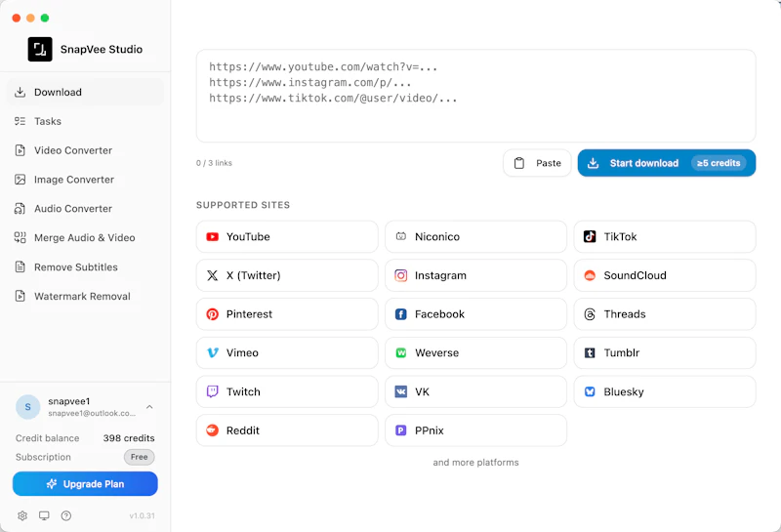Select the PPnix site card
Image resolution: width=781 pixels, height=532 pixels.
click(x=475, y=430)
